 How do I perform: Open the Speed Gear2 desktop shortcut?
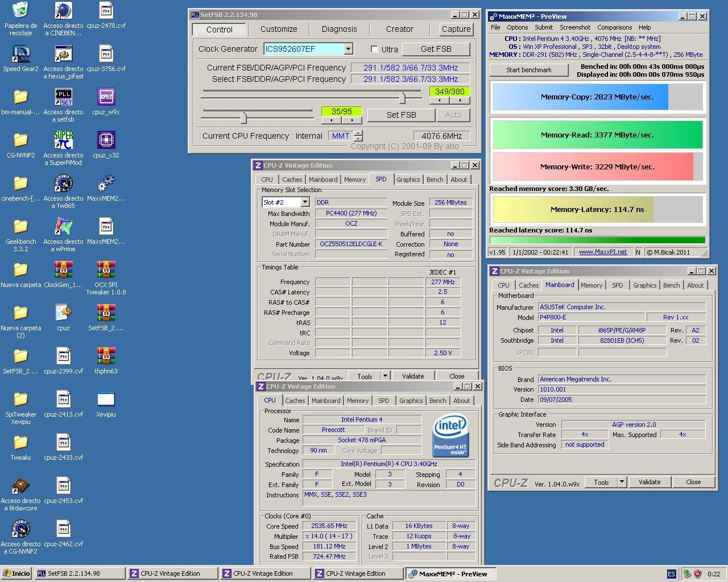point(20,54)
